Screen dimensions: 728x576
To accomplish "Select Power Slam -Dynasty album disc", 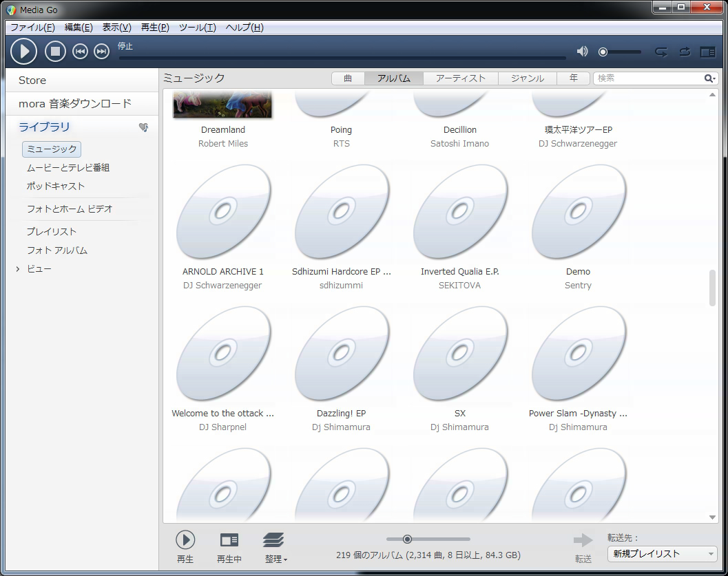I will point(578,354).
